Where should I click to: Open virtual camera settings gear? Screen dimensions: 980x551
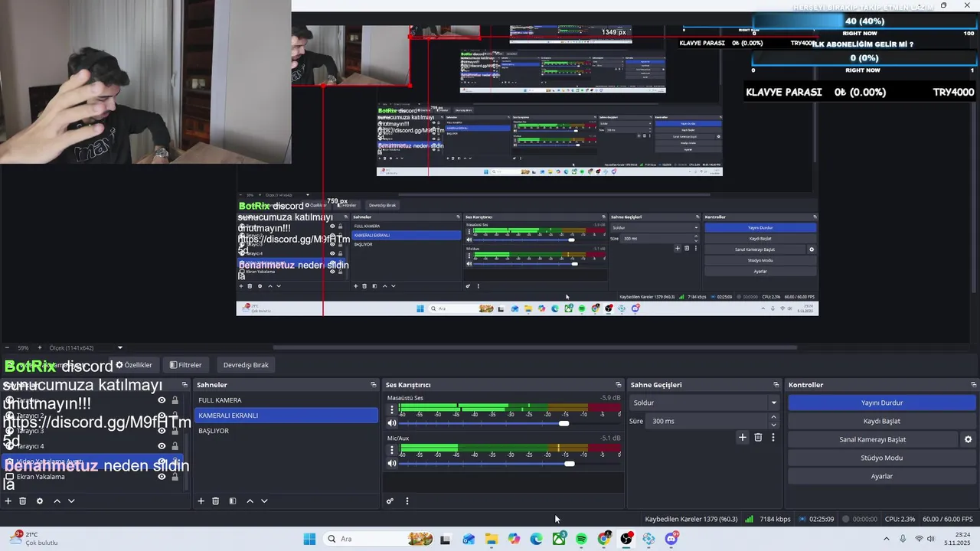[968, 439]
